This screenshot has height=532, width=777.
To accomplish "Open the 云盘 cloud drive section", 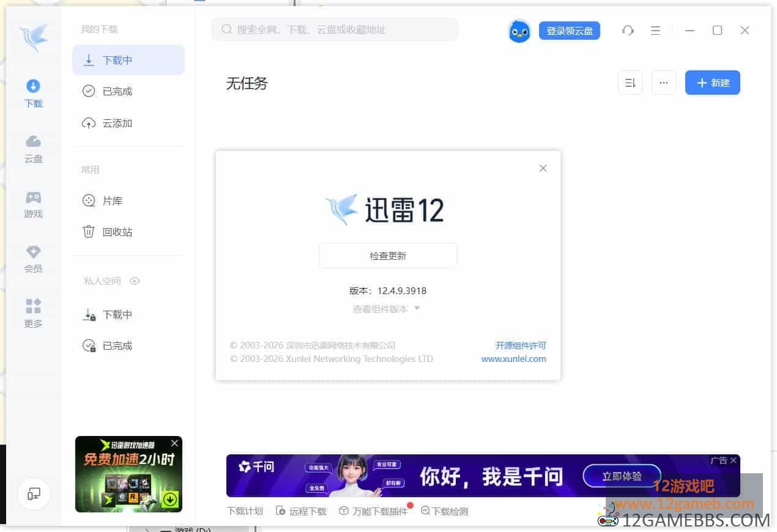I will 34,149.
